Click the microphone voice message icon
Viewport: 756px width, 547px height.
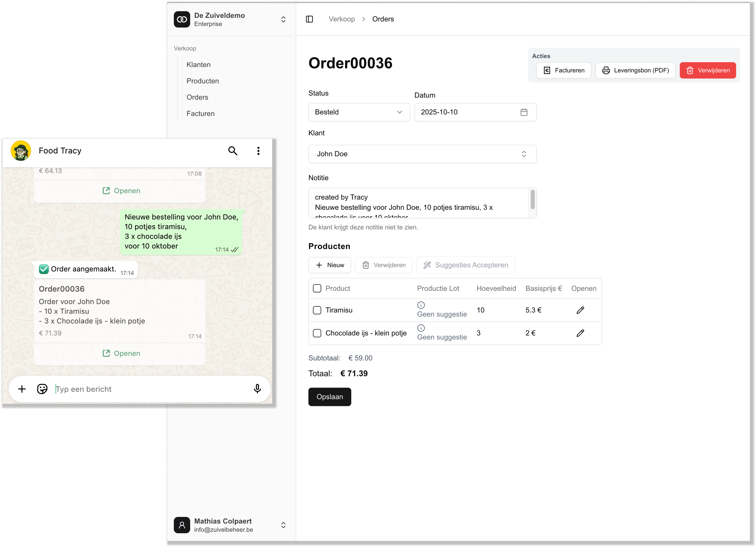pyautogui.click(x=257, y=389)
